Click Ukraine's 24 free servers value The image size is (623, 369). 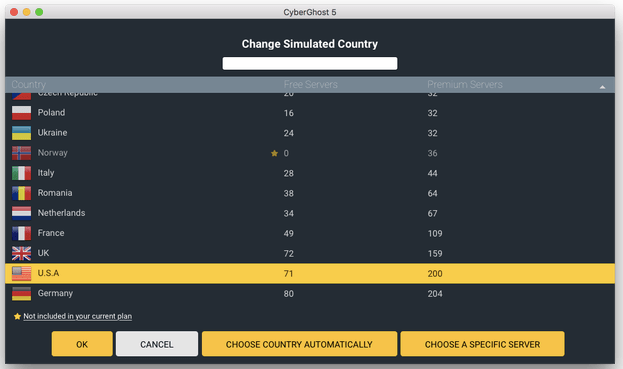[x=289, y=133]
